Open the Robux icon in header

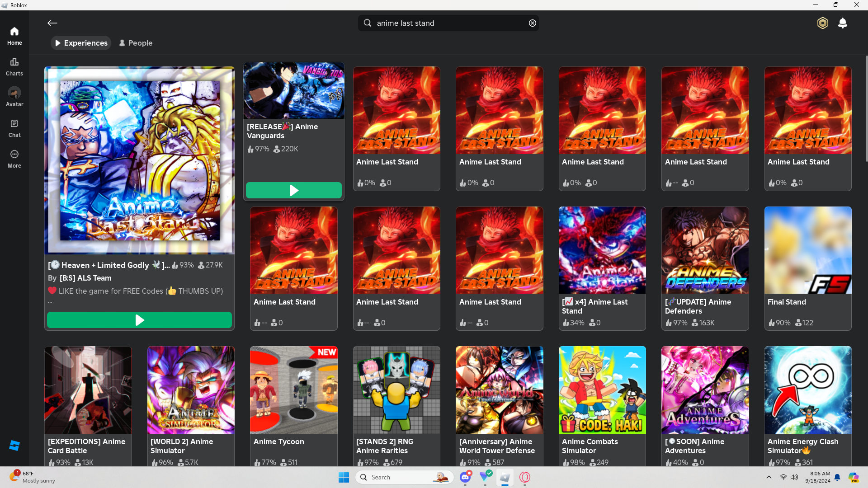click(822, 23)
